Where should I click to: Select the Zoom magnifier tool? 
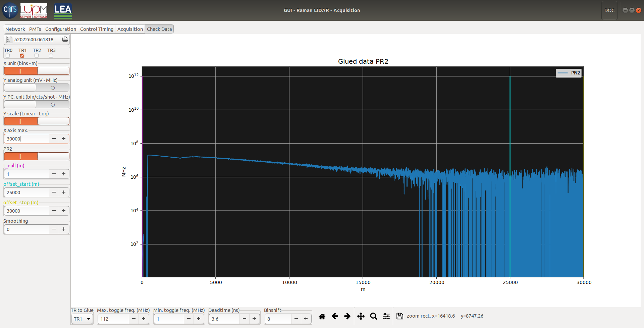pyautogui.click(x=374, y=316)
